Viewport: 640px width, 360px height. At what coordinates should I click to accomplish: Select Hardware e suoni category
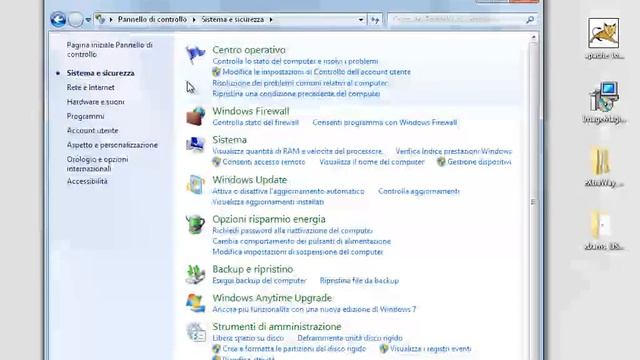point(96,102)
